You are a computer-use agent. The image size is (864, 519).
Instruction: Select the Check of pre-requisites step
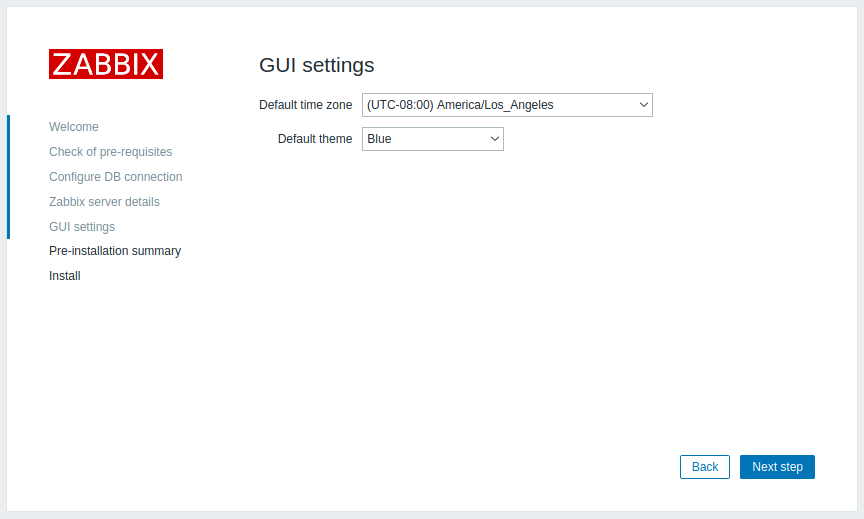point(111,152)
